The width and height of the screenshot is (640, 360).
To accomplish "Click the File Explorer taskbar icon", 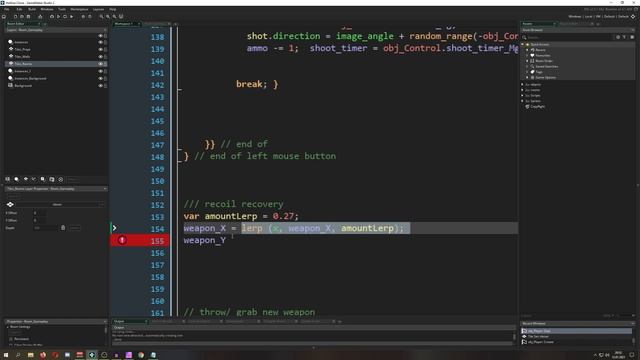I will click(30, 355).
